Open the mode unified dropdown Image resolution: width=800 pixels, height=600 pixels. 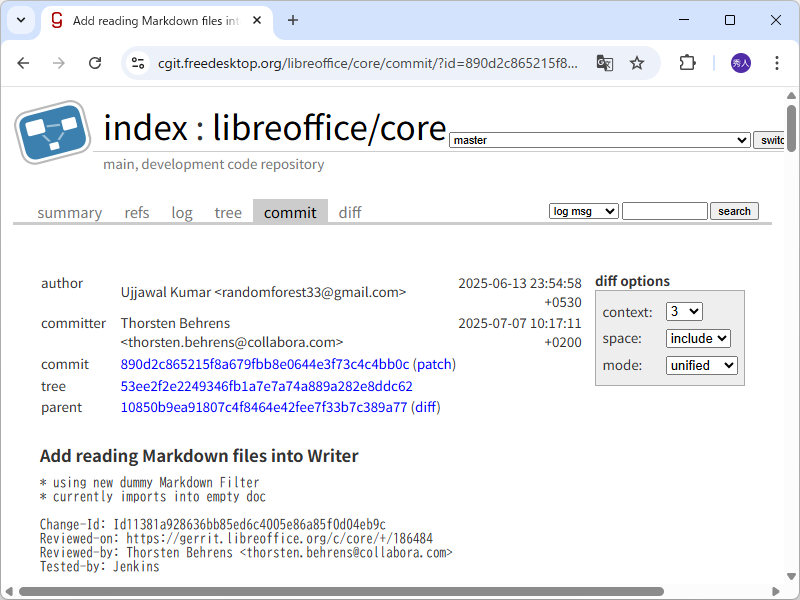[701, 365]
